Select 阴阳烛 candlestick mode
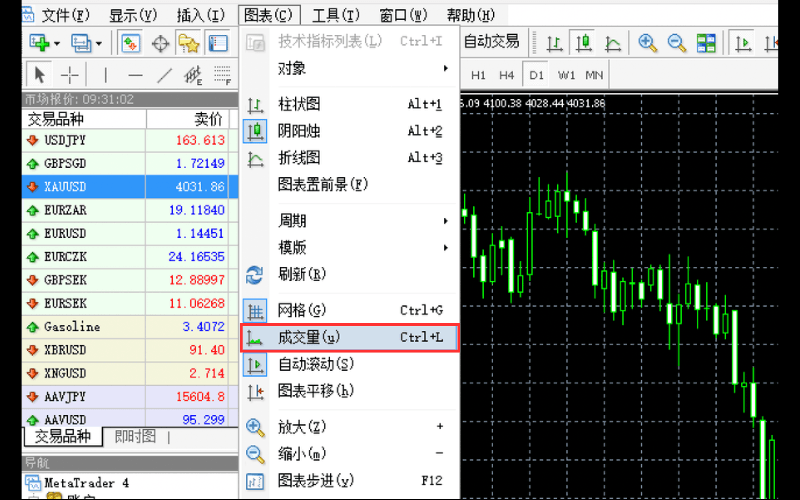Image resolution: width=800 pixels, height=500 pixels. coord(349,131)
